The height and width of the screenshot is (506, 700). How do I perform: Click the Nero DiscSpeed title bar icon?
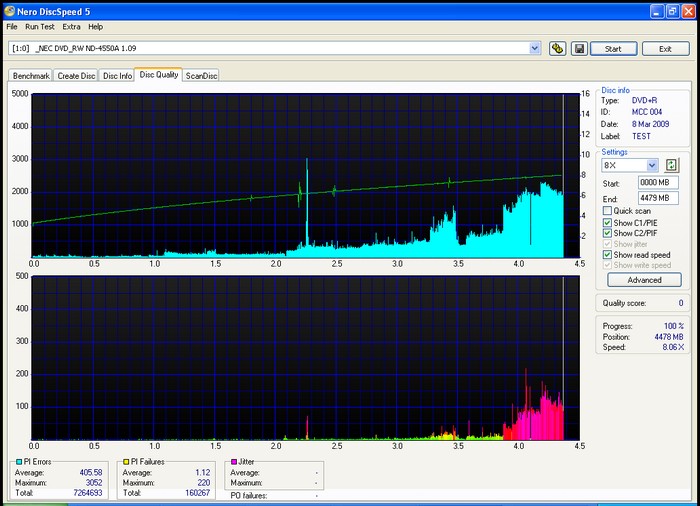(x=10, y=11)
